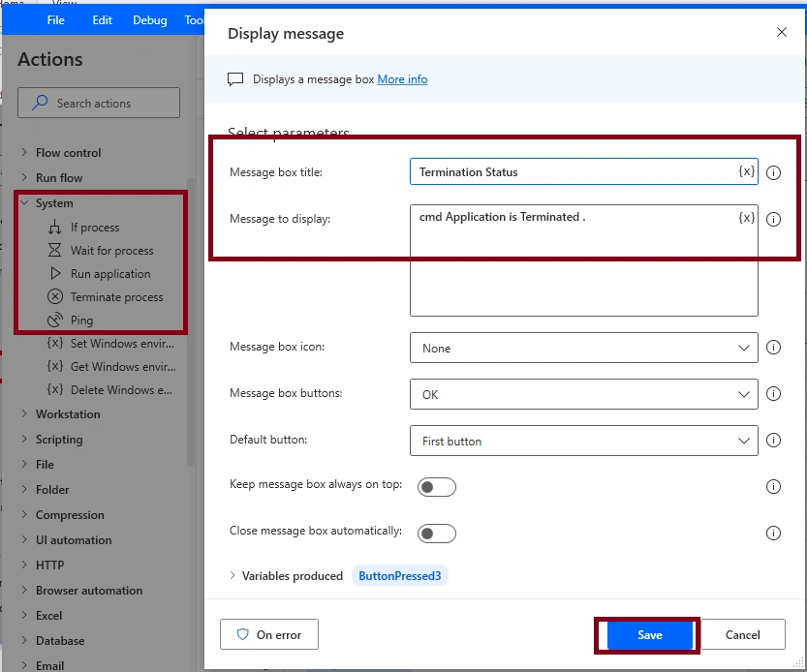Screen dimensions: 807x672
Task: Insert variable in Message to display field
Action: 746,218
